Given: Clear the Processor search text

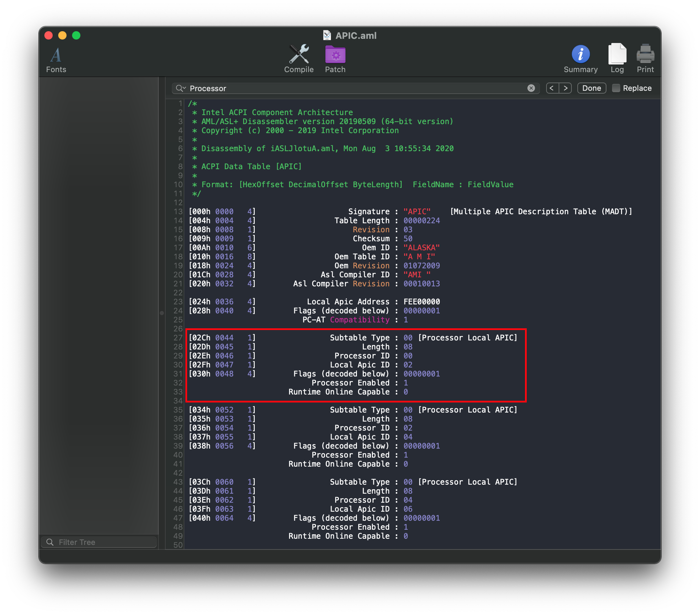Looking at the screenshot, I should tap(531, 88).
